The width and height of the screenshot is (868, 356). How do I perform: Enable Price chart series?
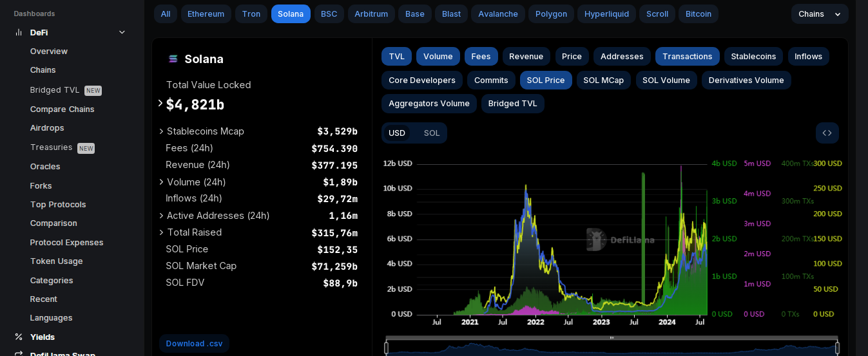coord(572,57)
